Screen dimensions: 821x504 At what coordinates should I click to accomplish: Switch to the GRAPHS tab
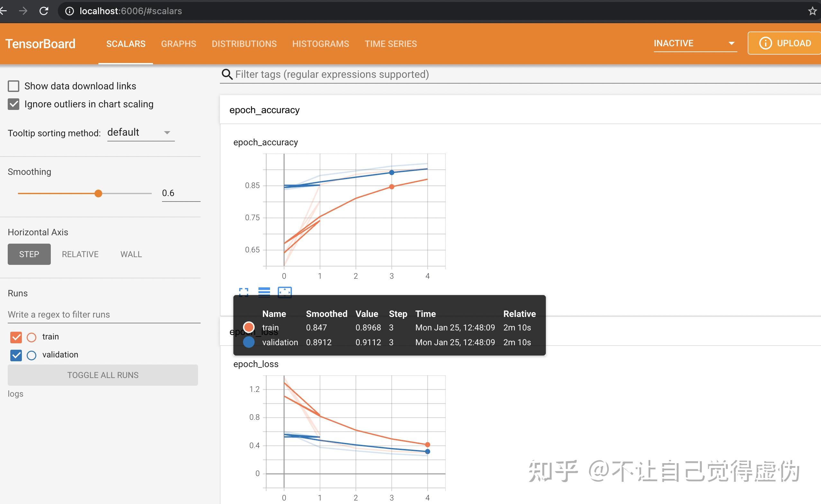(x=178, y=44)
